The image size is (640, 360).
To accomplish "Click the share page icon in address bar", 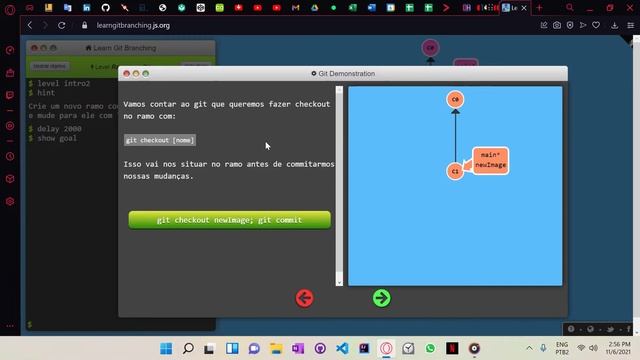I will tap(544, 25).
